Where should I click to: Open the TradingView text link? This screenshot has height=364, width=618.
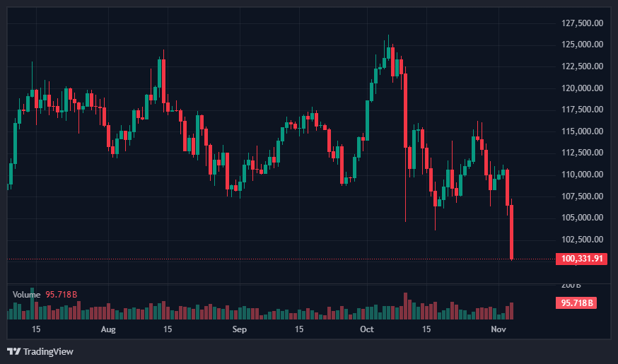click(x=48, y=351)
